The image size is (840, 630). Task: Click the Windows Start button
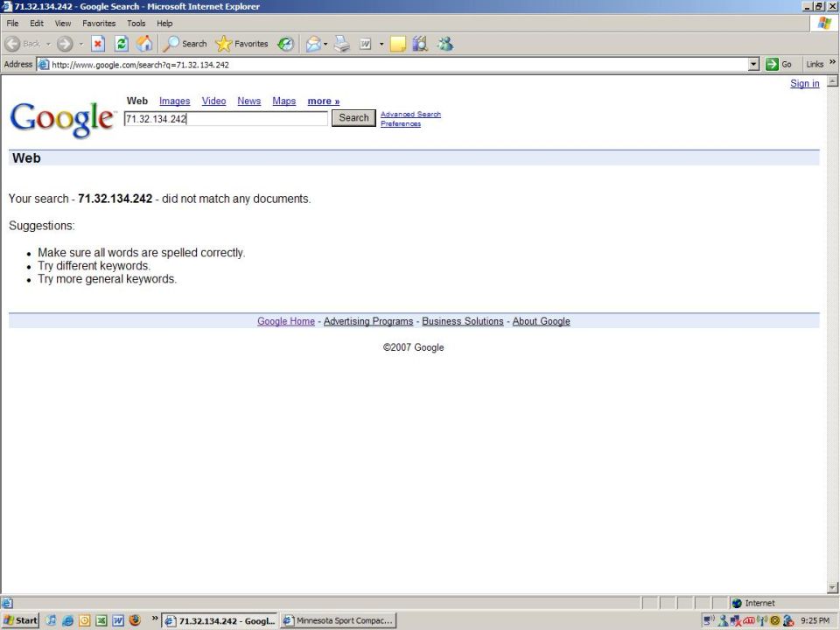[x=20, y=620]
